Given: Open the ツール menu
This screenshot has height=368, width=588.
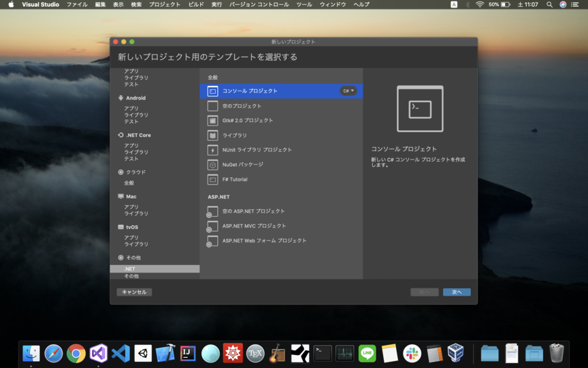Looking at the screenshot, I should coord(304,5).
